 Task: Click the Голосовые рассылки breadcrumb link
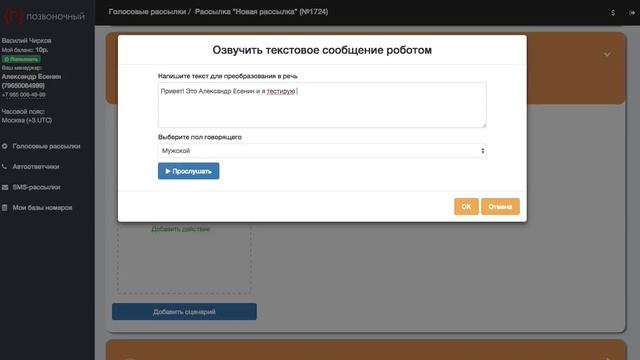147,12
